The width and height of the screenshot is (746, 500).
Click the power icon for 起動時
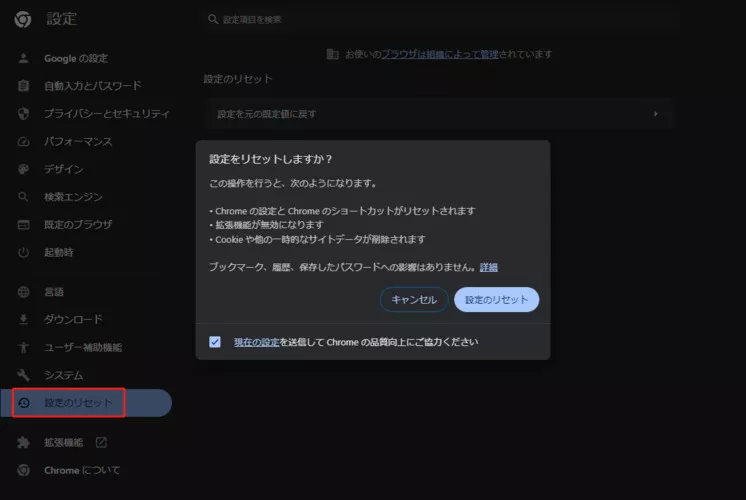(23, 253)
